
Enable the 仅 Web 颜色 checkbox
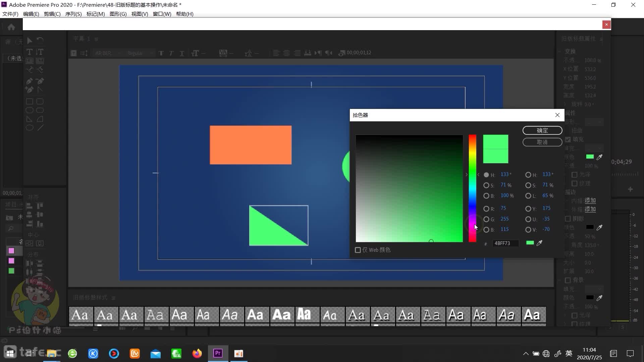pos(358,250)
